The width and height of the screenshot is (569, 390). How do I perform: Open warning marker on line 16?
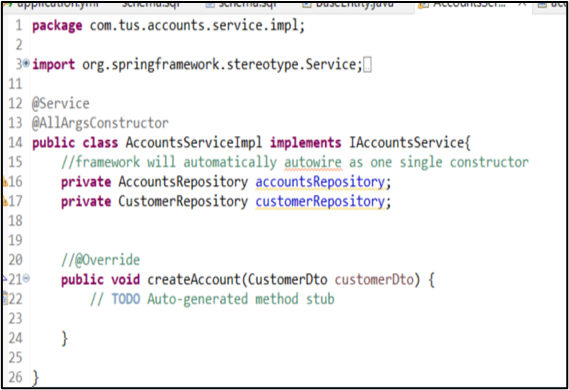point(5,181)
